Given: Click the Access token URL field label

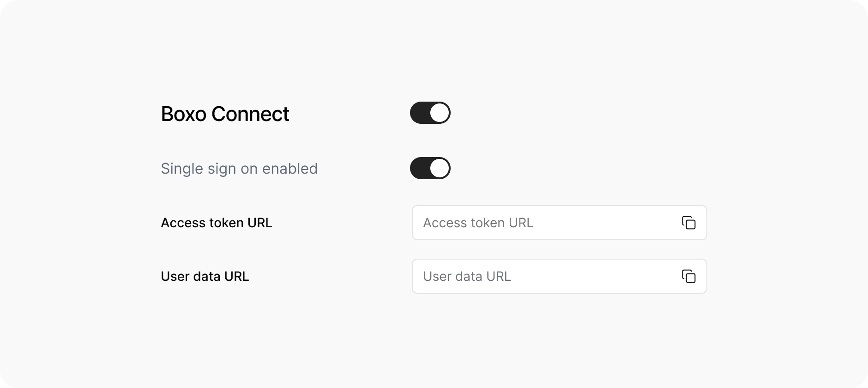Looking at the screenshot, I should click(x=216, y=223).
